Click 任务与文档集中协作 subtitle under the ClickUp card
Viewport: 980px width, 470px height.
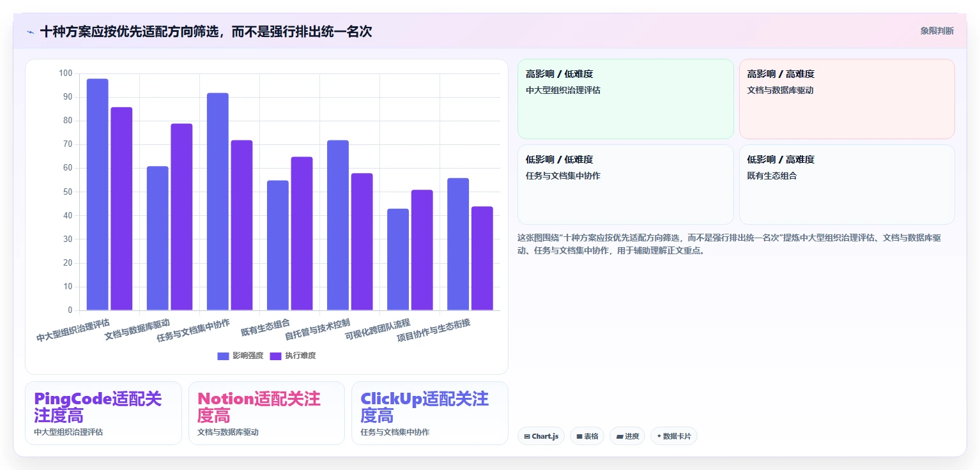(395, 432)
